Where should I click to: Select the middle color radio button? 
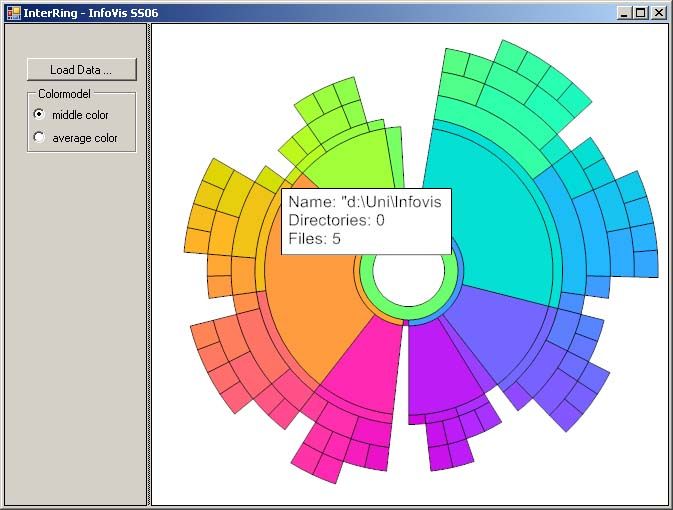point(39,114)
